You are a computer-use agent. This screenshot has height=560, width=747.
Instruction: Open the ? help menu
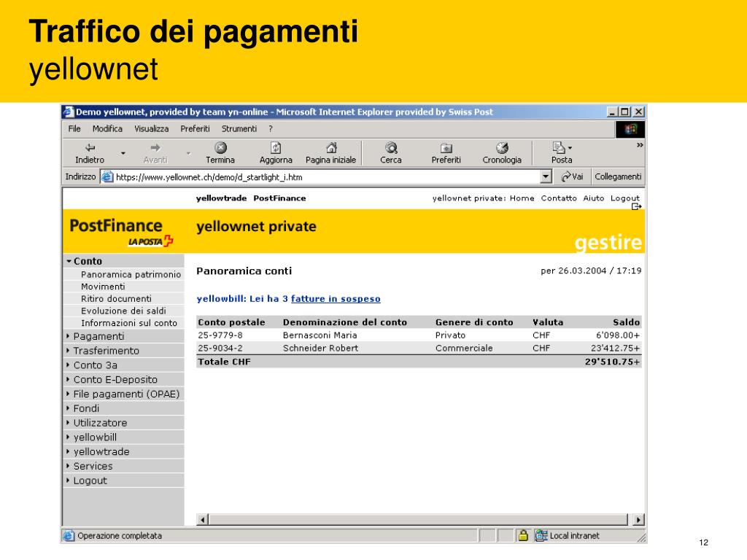pos(271,128)
